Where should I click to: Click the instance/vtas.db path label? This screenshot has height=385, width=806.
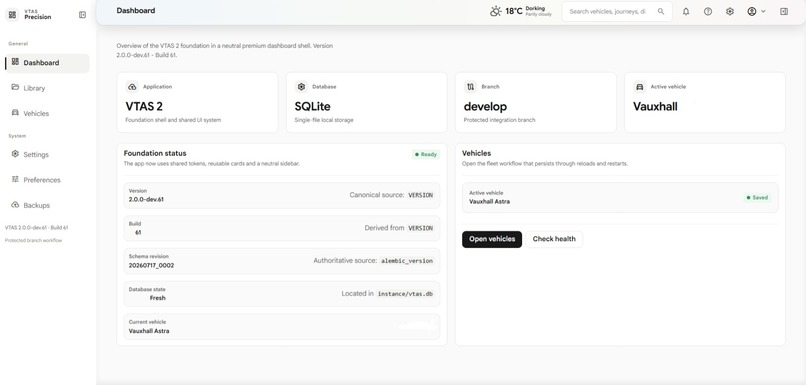pyautogui.click(x=406, y=294)
